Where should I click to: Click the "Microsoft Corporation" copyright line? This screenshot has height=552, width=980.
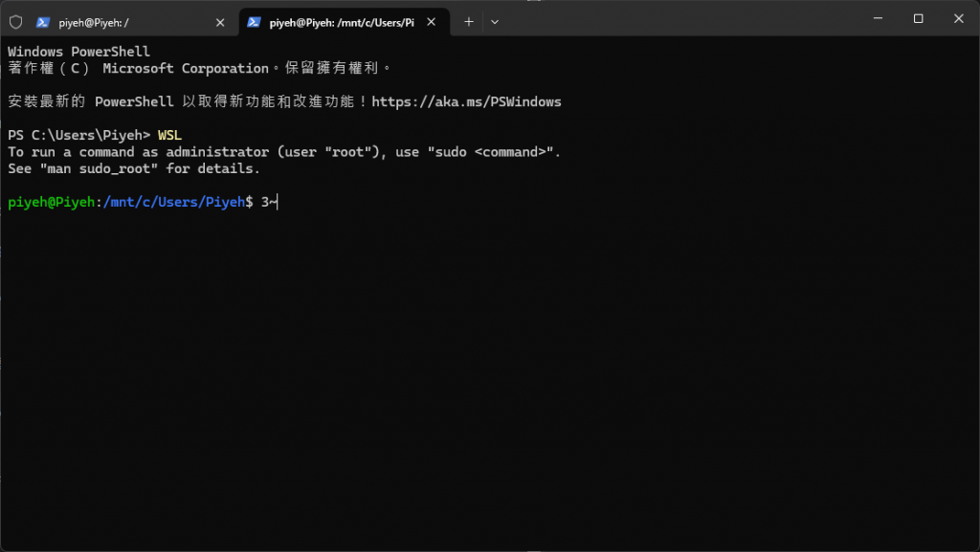[x=199, y=68]
